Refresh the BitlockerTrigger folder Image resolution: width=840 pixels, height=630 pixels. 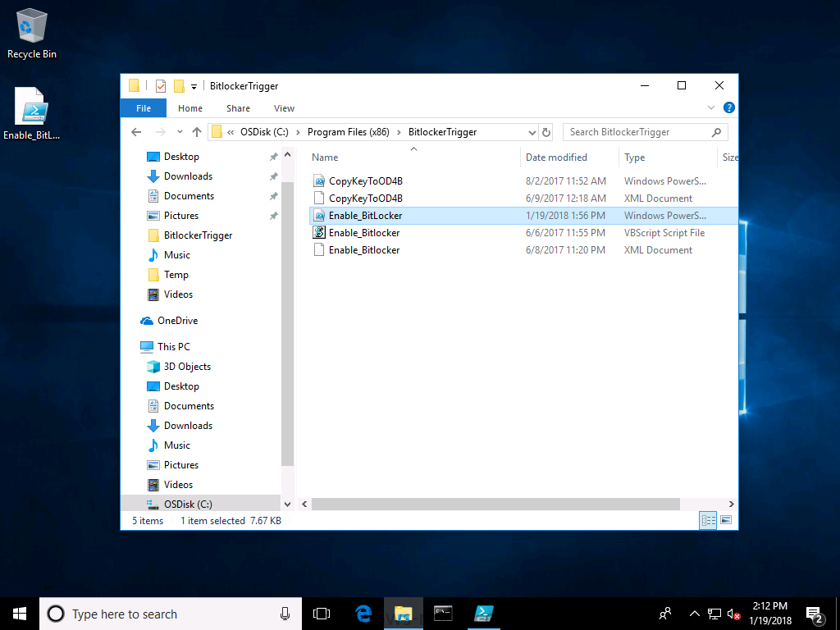(546, 132)
